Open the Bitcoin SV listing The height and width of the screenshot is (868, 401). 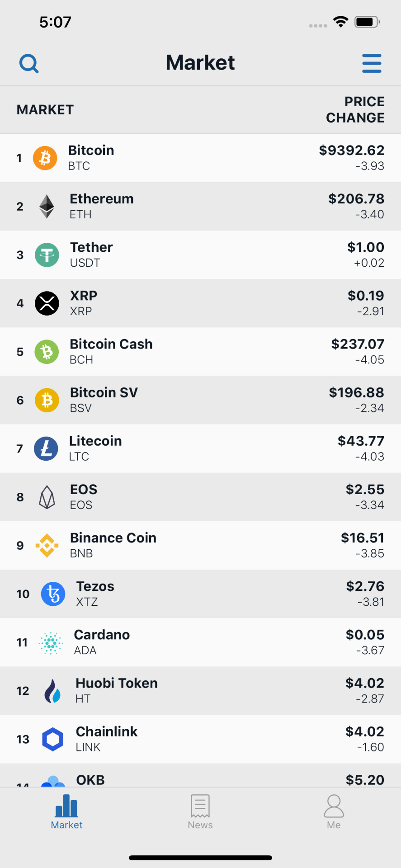[200, 400]
